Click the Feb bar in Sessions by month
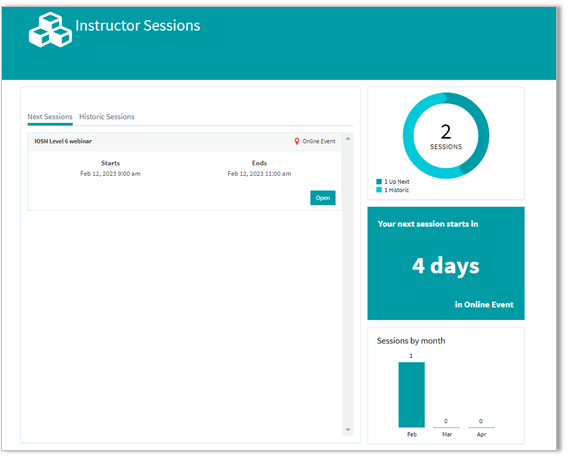Viewport: 578px width, 467px height. point(411,395)
